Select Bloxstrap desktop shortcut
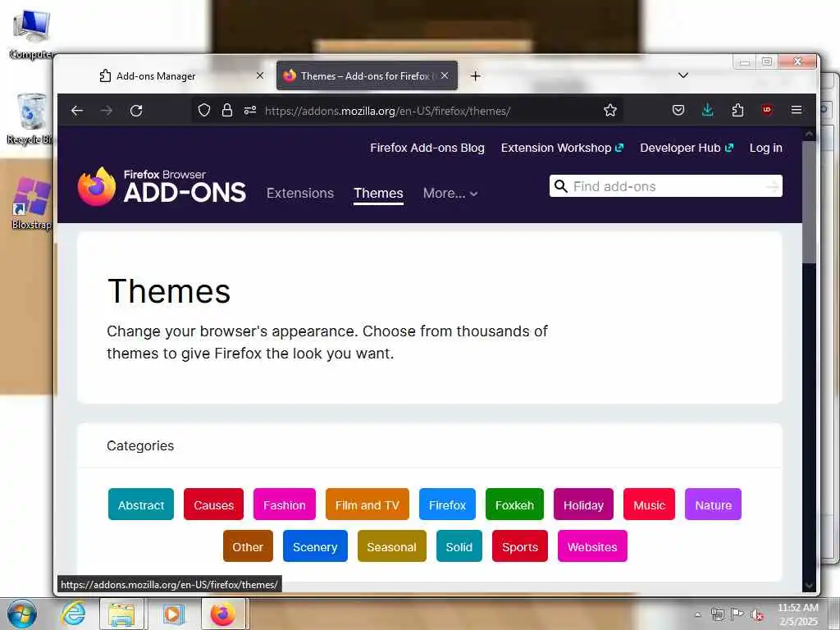 pyautogui.click(x=30, y=204)
